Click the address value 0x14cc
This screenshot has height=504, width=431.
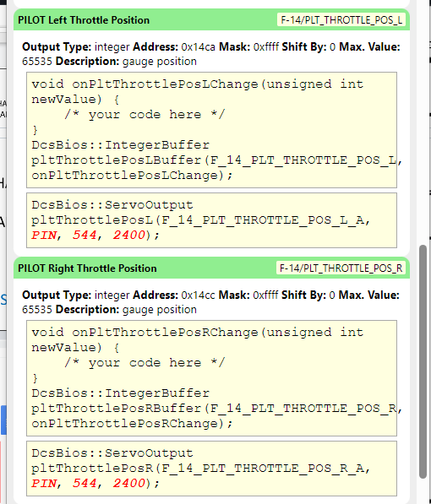pos(198,295)
